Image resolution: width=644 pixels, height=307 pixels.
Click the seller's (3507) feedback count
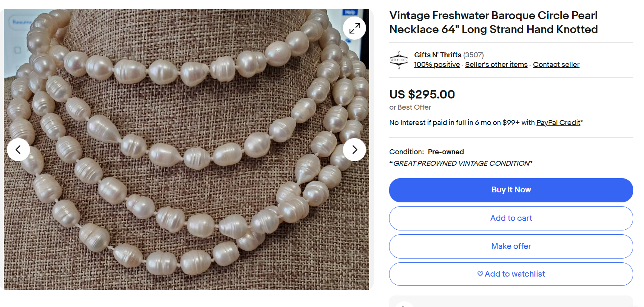[473, 55]
